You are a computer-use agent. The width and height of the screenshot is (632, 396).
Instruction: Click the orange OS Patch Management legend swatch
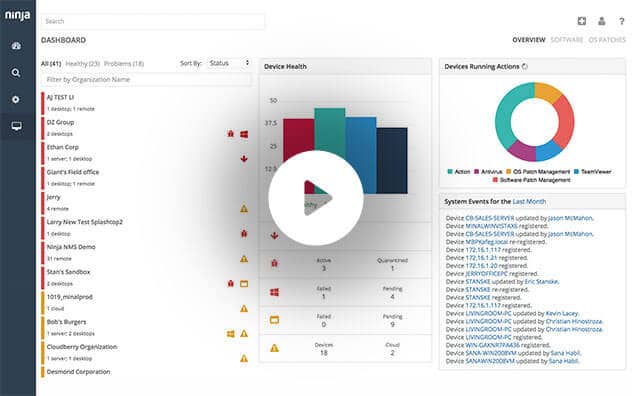point(509,172)
